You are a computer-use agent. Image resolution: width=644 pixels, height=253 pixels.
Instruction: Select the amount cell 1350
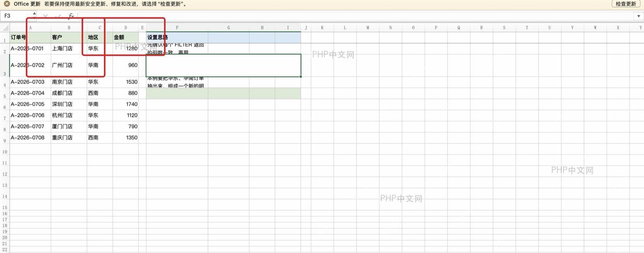click(x=126, y=138)
